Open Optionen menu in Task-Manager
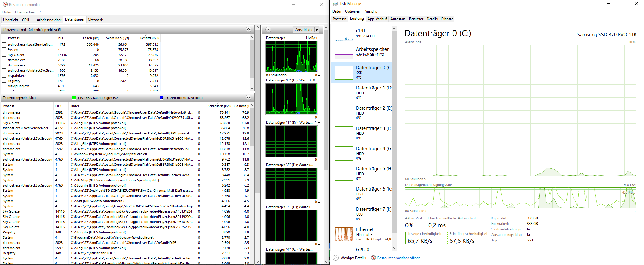The image size is (644, 265). point(353,11)
